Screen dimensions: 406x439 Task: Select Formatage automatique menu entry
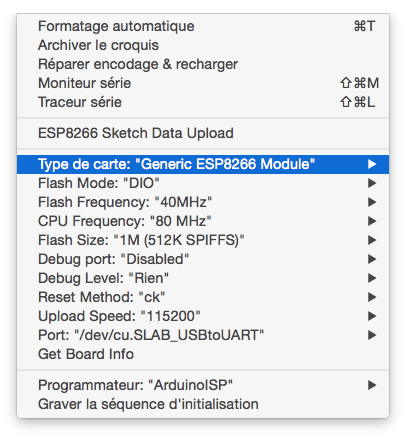(203, 26)
